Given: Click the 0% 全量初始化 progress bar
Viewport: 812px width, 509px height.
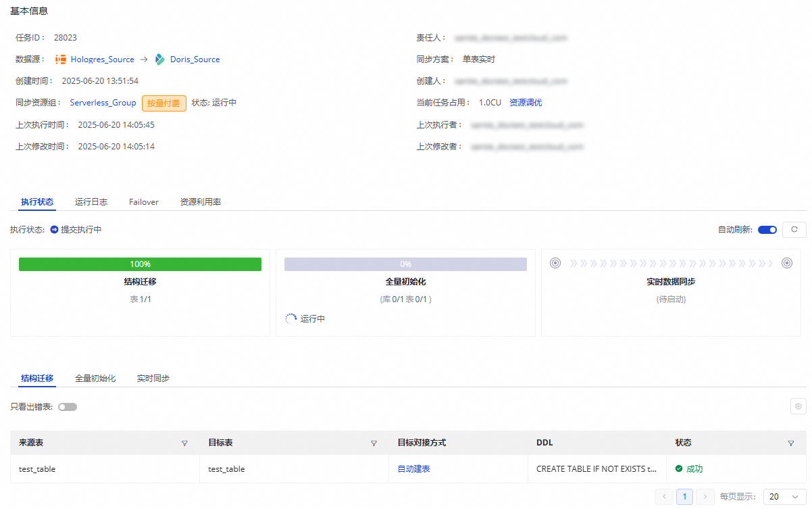Looking at the screenshot, I should coord(405,264).
